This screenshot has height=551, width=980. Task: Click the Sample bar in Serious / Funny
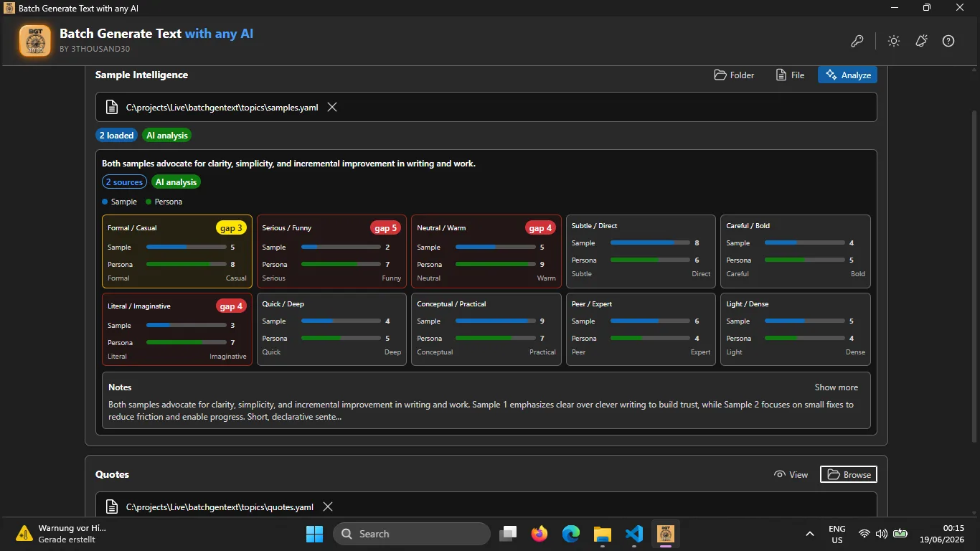(x=341, y=247)
